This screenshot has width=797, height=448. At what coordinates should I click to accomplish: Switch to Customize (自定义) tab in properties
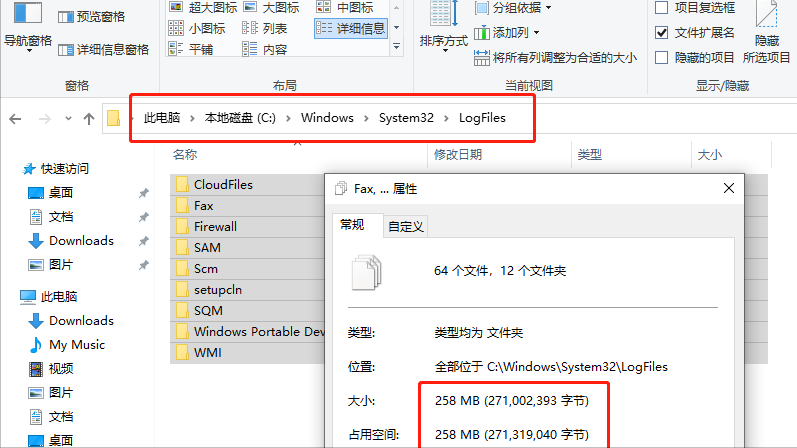click(405, 226)
